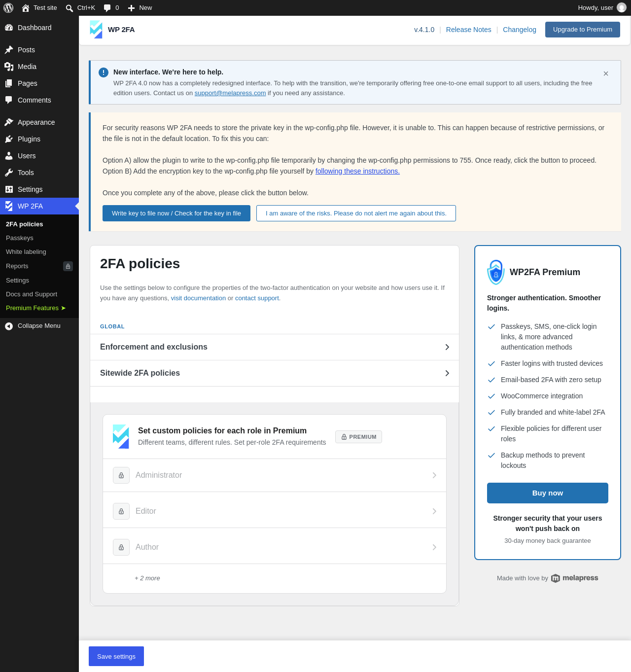Open the contact support link
Image resolution: width=631 pixels, height=672 pixels.
click(257, 298)
